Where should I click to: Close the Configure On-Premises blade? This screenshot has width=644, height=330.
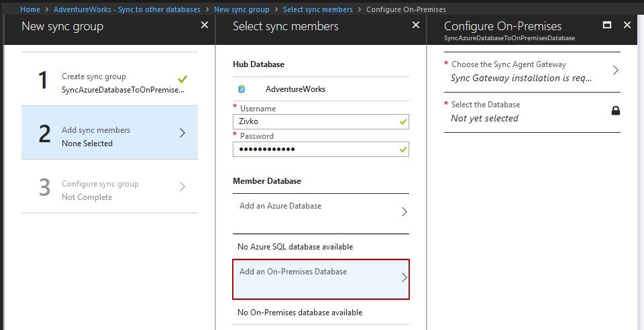click(x=627, y=25)
